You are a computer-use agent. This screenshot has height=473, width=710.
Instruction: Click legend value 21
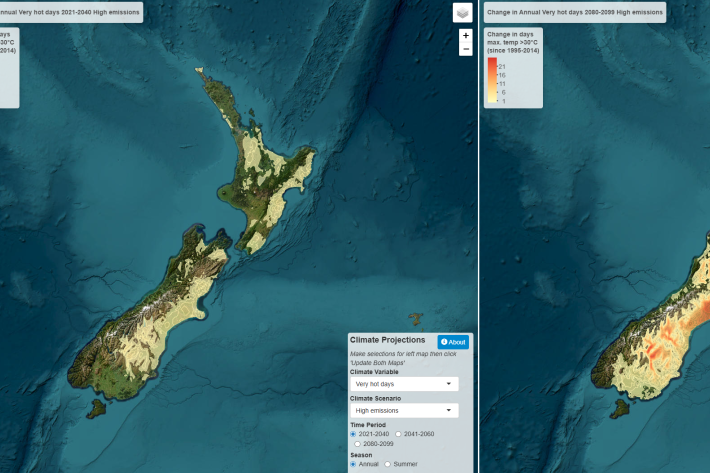(502, 67)
